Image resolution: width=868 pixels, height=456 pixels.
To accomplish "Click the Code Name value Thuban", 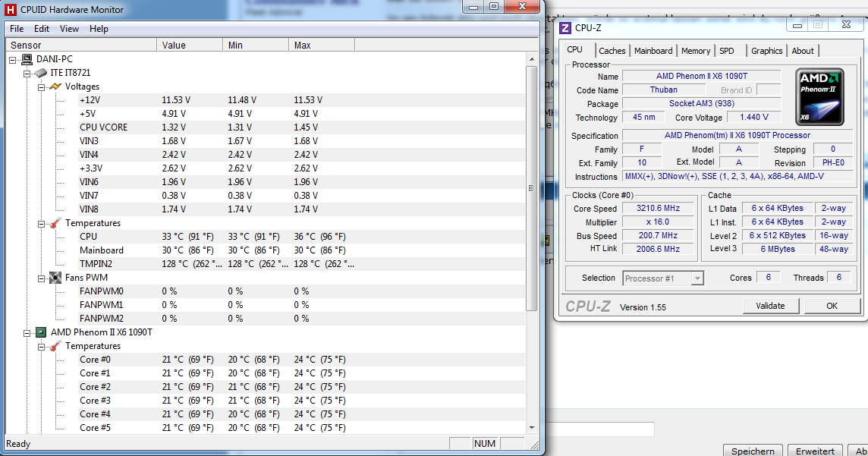I will (x=664, y=90).
